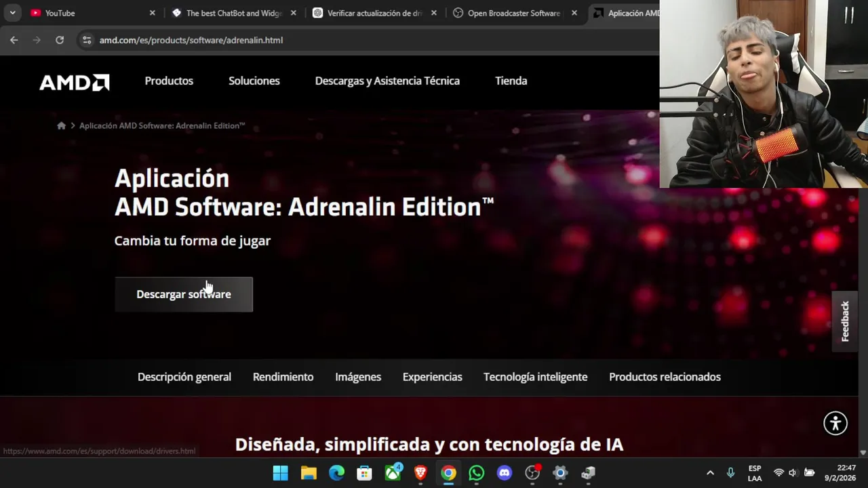Image resolution: width=868 pixels, height=488 pixels.
Task: Click the browser forward arrow
Action: [x=37, y=40]
